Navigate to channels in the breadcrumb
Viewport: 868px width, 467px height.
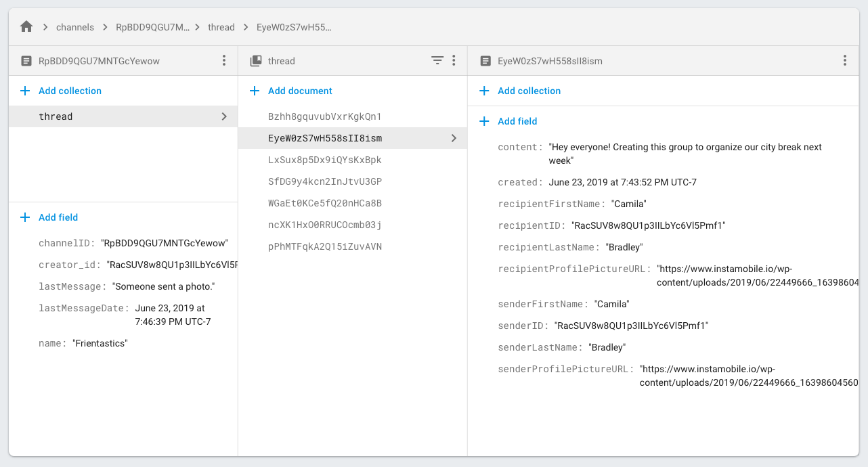[75, 28]
